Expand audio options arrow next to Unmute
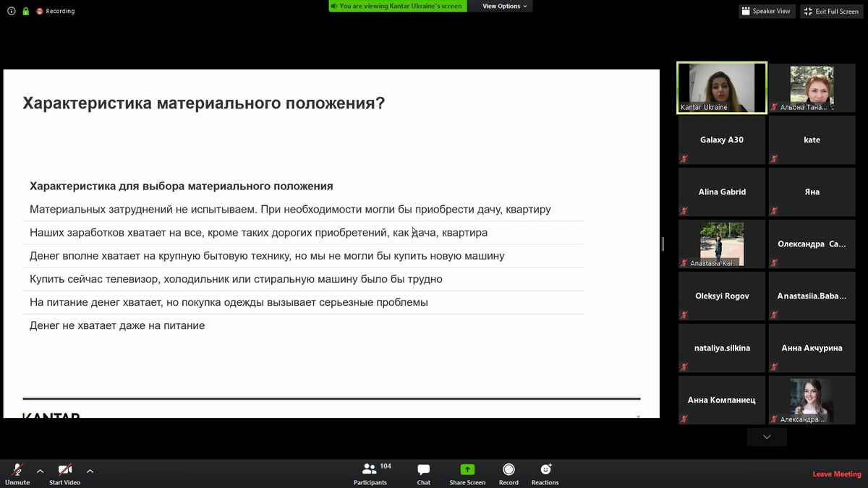This screenshot has height=488, width=868. [40, 470]
